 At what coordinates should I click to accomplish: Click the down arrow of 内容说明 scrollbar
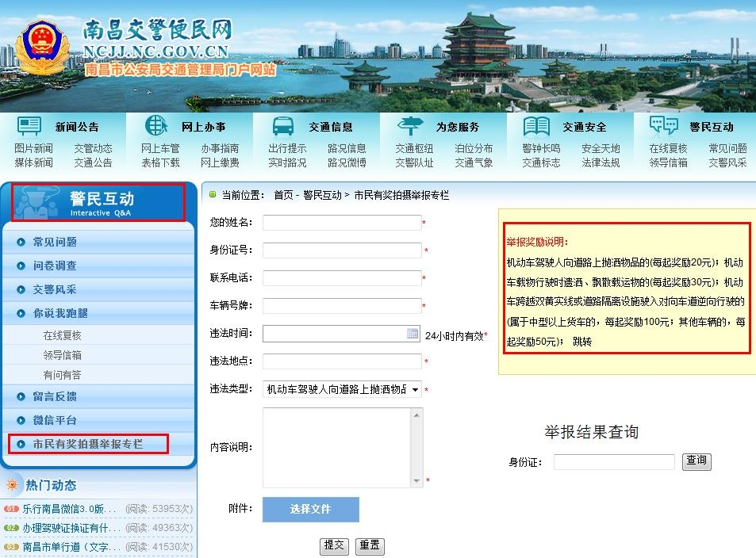tap(416, 481)
